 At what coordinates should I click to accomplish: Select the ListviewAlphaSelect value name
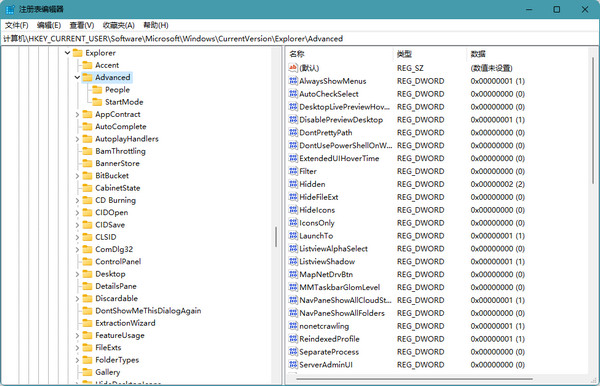coord(333,249)
